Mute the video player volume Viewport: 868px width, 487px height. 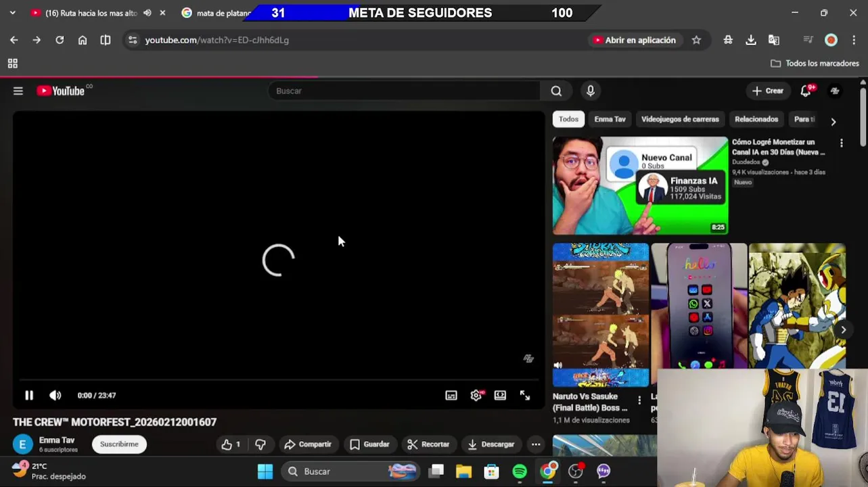pos(55,396)
